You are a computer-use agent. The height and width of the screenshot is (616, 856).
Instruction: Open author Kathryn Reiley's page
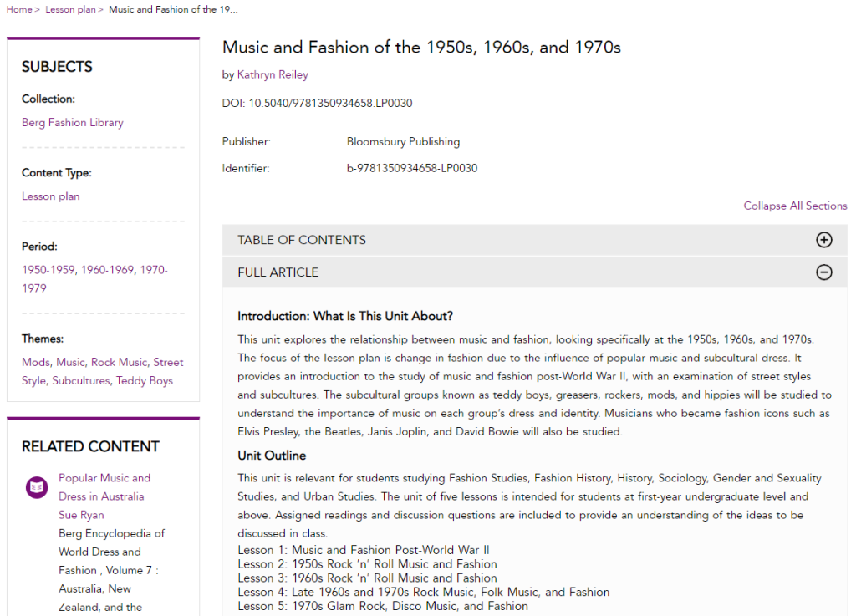(273, 74)
